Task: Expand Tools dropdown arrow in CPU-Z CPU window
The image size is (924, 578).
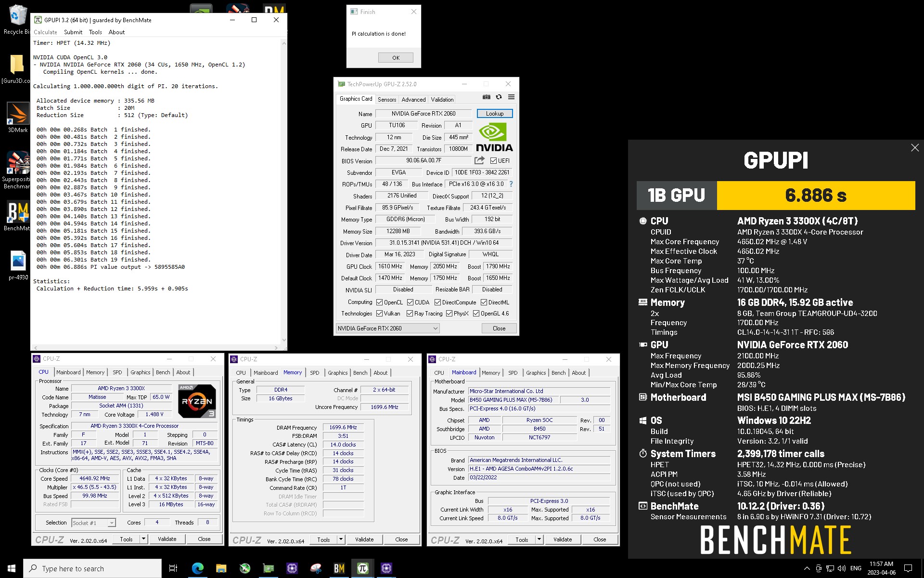Action: [143, 539]
